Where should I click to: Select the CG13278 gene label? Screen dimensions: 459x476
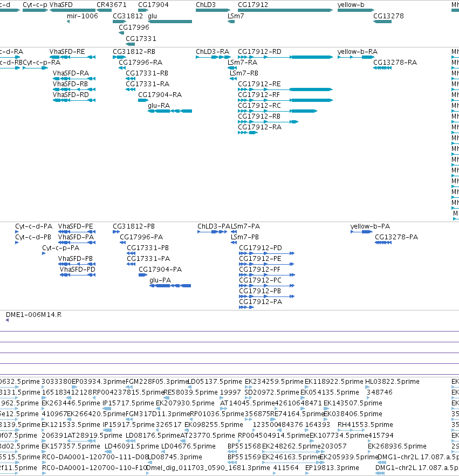coord(388,16)
